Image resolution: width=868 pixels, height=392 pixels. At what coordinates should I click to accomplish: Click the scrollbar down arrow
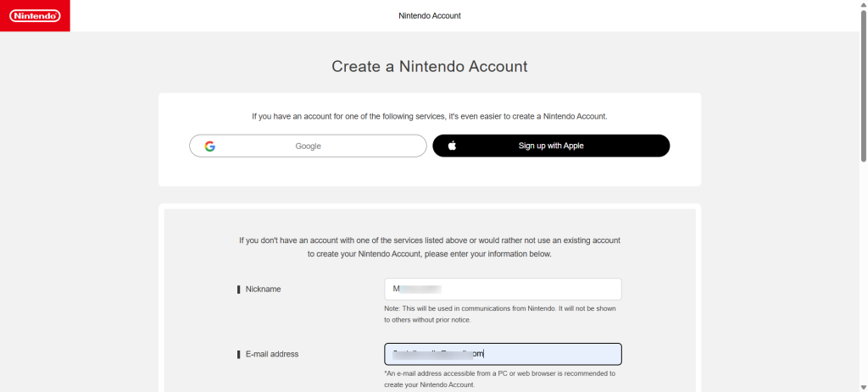[x=864, y=388]
